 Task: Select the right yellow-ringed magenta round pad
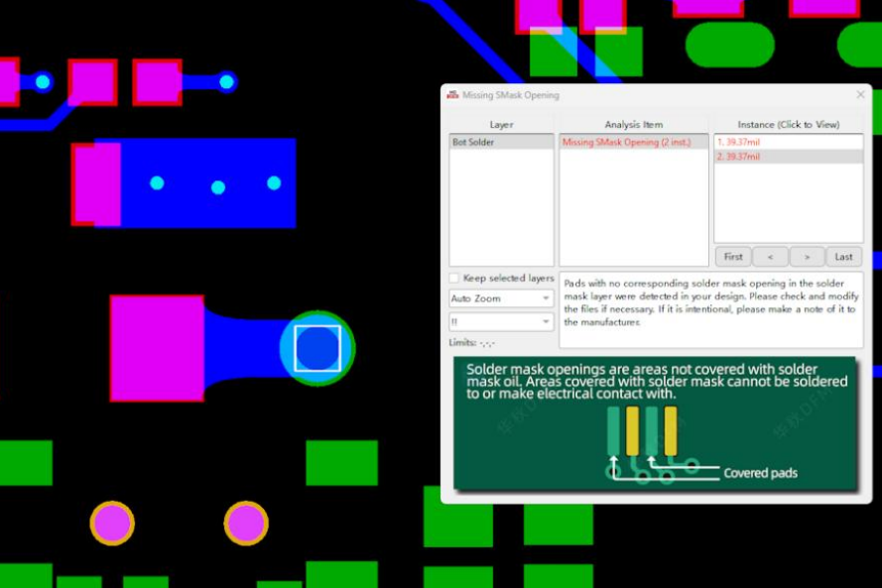[x=246, y=523]
